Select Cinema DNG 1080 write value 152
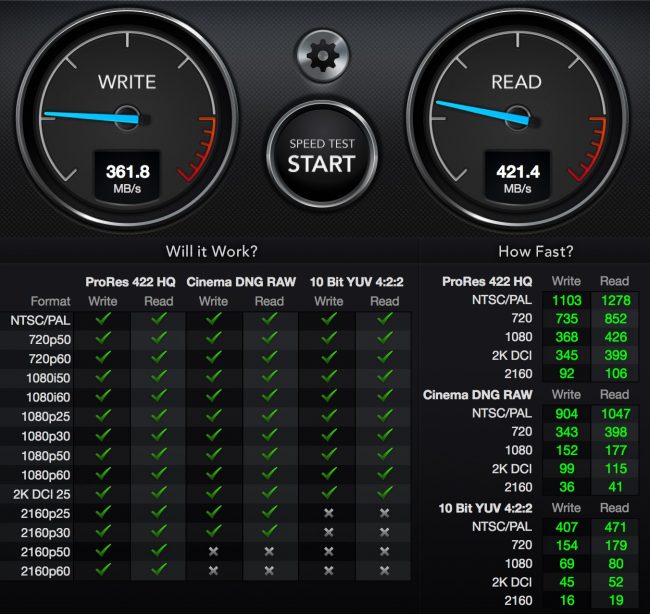650x614 pixels. tap(567, 450)
